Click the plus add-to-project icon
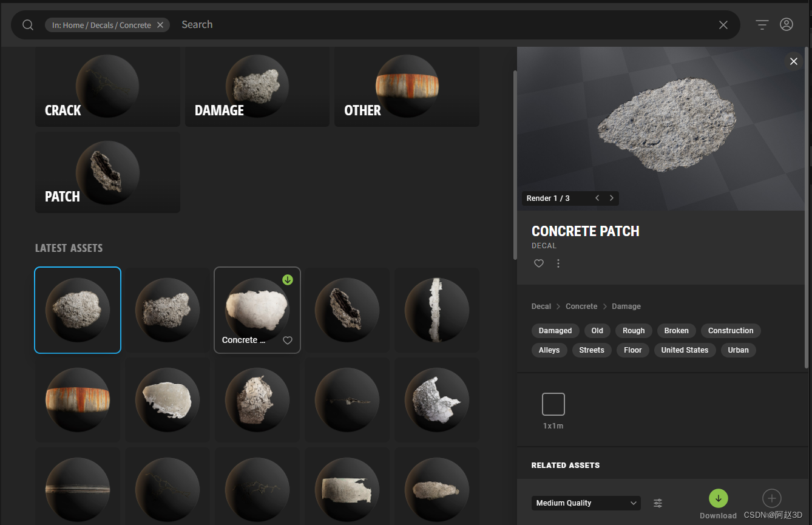This screenshot has width=812, height=525. coord(771,499)
